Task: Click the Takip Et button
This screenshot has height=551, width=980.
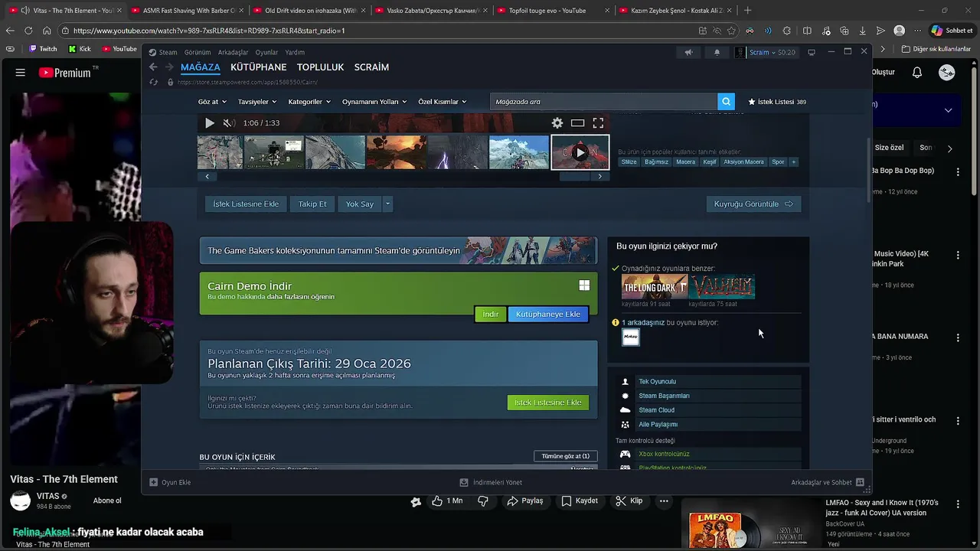Action: [312, 204]
